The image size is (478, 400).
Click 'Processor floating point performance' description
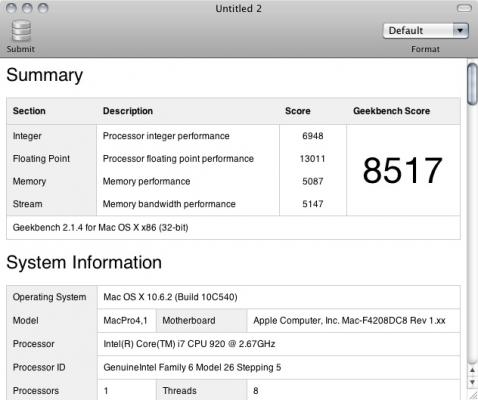coord(178,159)
